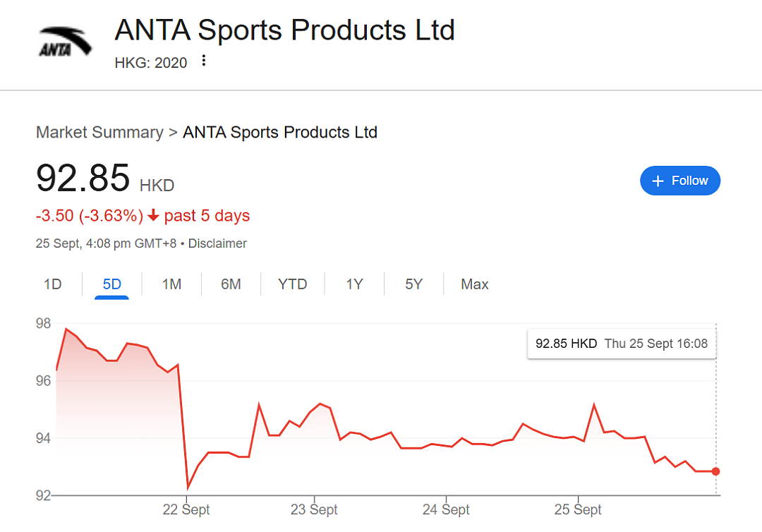The width and height of the screenshot is (762, 532).
Task: Click the plus icon in Follow button
Action: click(x=658, y=181)
